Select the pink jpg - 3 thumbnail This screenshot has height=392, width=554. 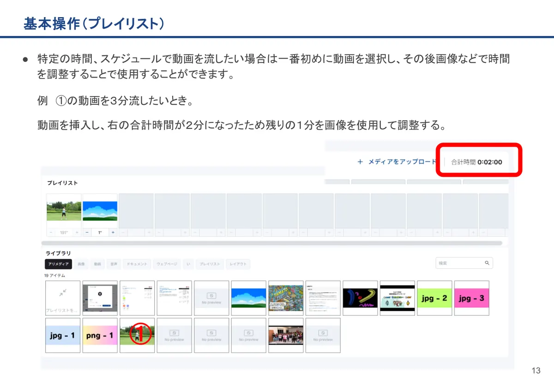tap(471, 298)
